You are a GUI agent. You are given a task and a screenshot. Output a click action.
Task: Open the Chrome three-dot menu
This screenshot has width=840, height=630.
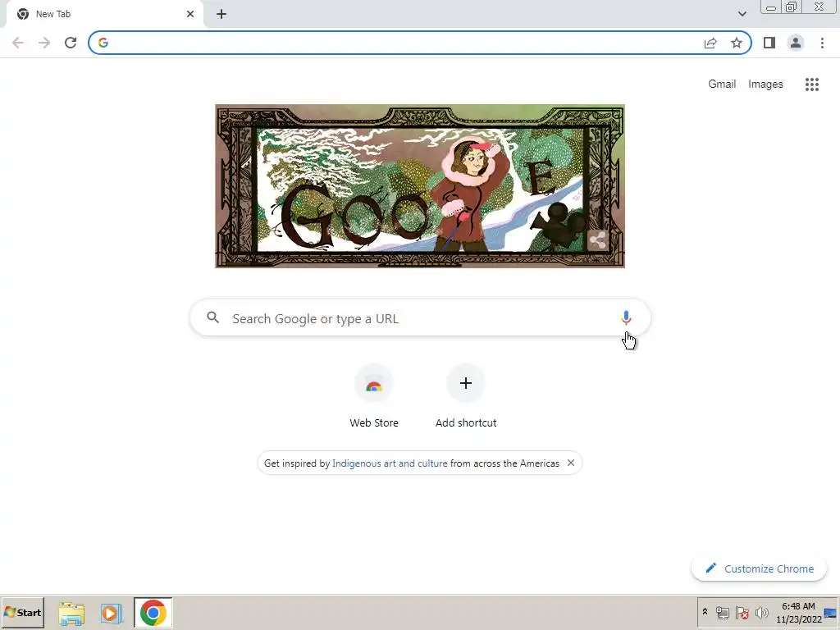pos(822,43)
